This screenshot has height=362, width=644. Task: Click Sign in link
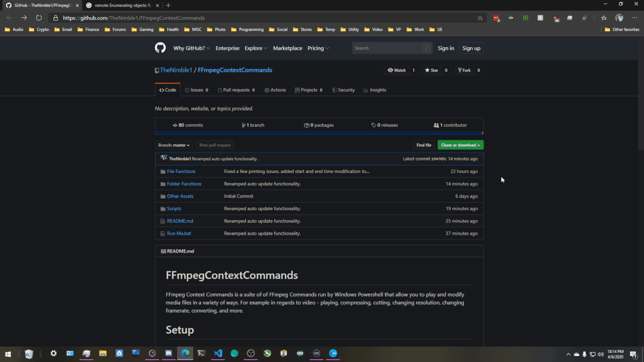tap(446, 48)
